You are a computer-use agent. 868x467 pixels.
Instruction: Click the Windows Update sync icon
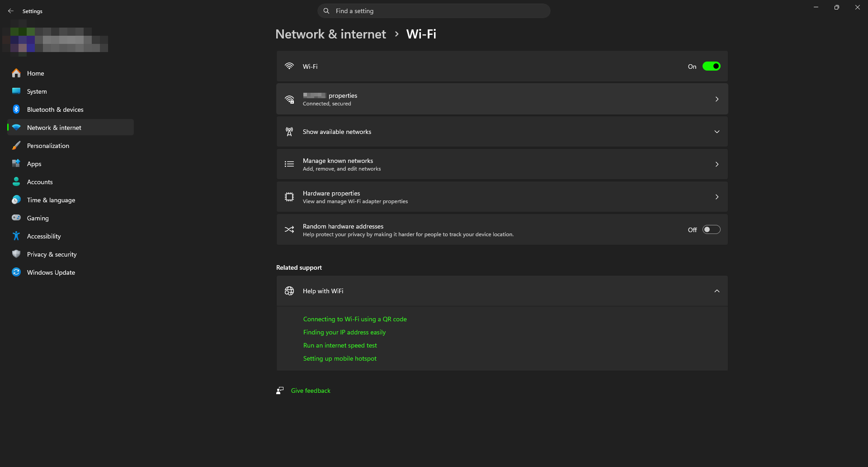click(x=16, y=272)
